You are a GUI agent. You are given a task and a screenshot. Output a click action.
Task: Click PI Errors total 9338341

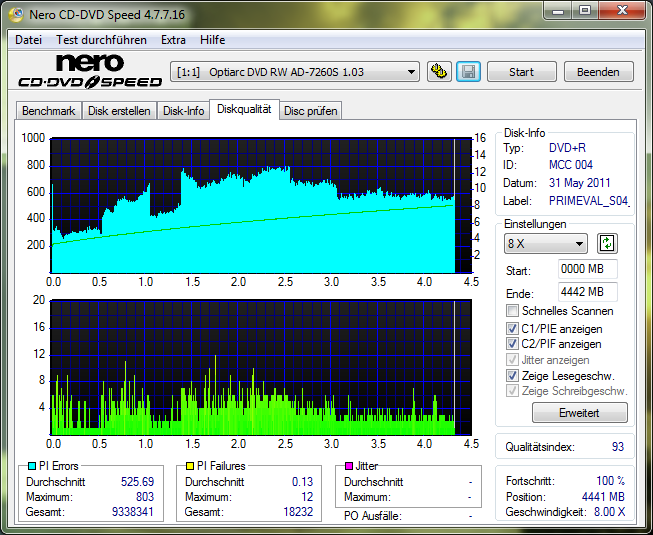133,511
